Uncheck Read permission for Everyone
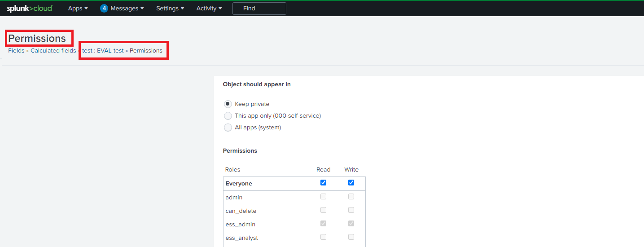This screenshot has width=644, height=247. (324, 183)
